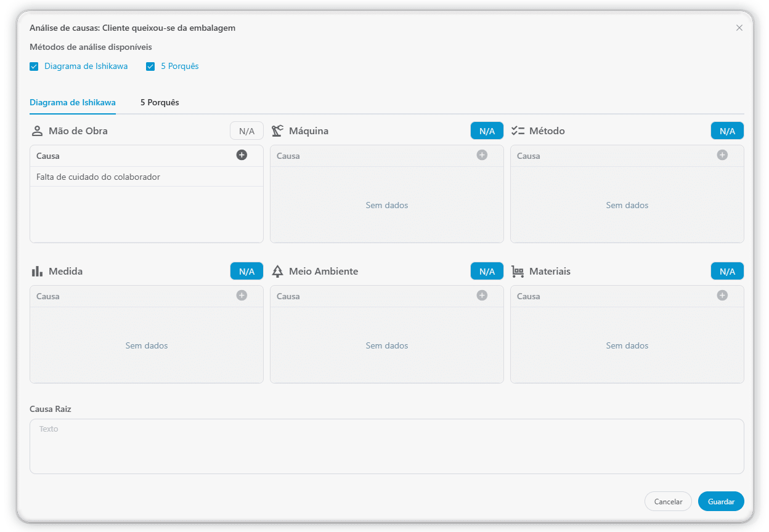This screenshot has height=532, width=769.
Task: Click the plus icon in Meio Ambiente panel
Action: 482,296
